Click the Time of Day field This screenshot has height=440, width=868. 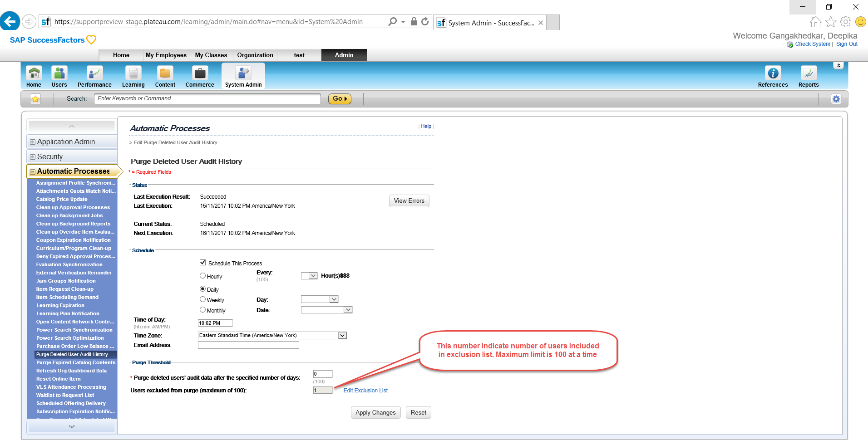[215, 323]
